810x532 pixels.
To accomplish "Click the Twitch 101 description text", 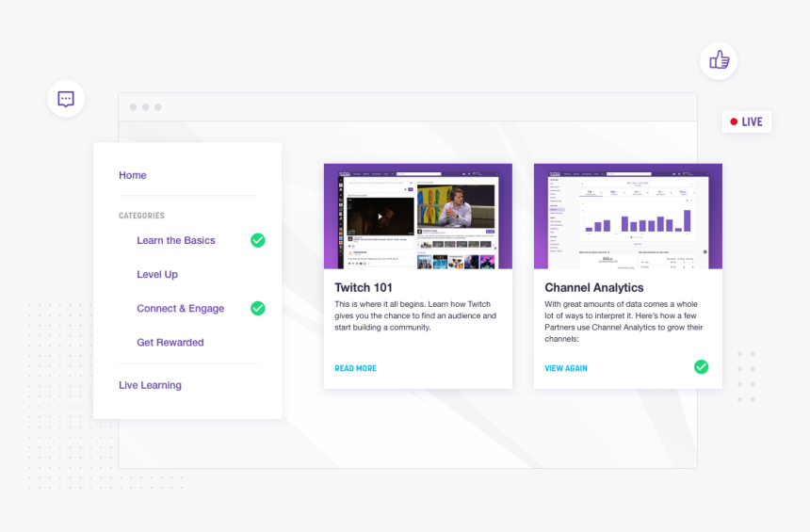I will 415,315.
